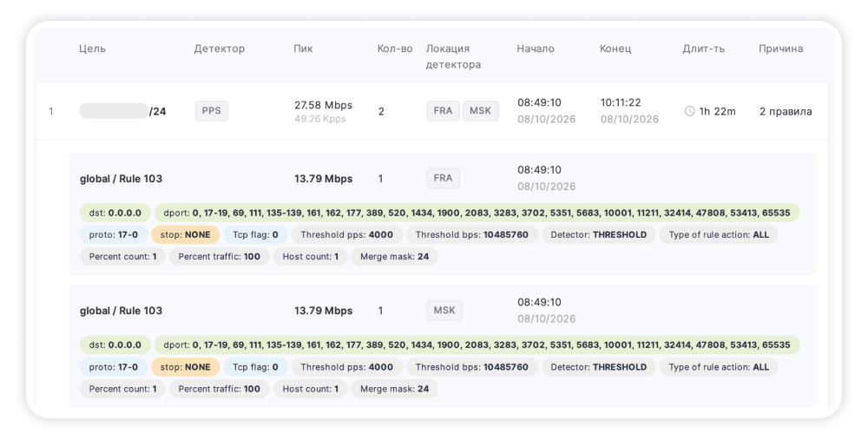The height and width of the screenshot is (440, 868).
Task: Click the stop: NONE tag in MSK rule
Action: 186,367
